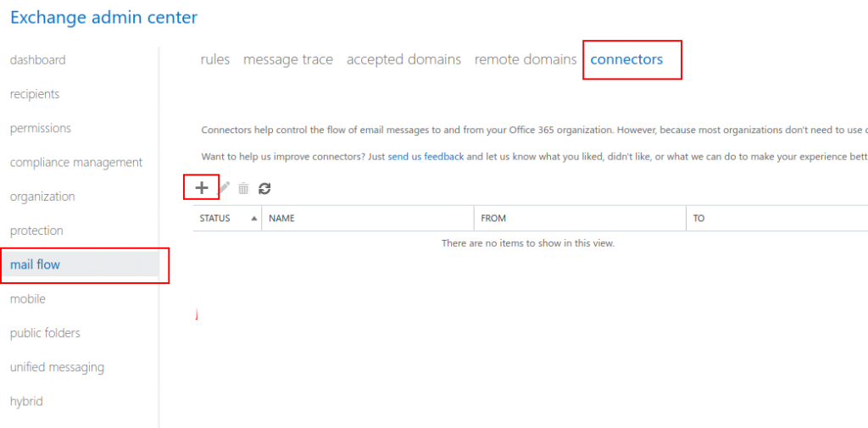Open accepted domains tab
Screen dimensions: 868x428
403,59
